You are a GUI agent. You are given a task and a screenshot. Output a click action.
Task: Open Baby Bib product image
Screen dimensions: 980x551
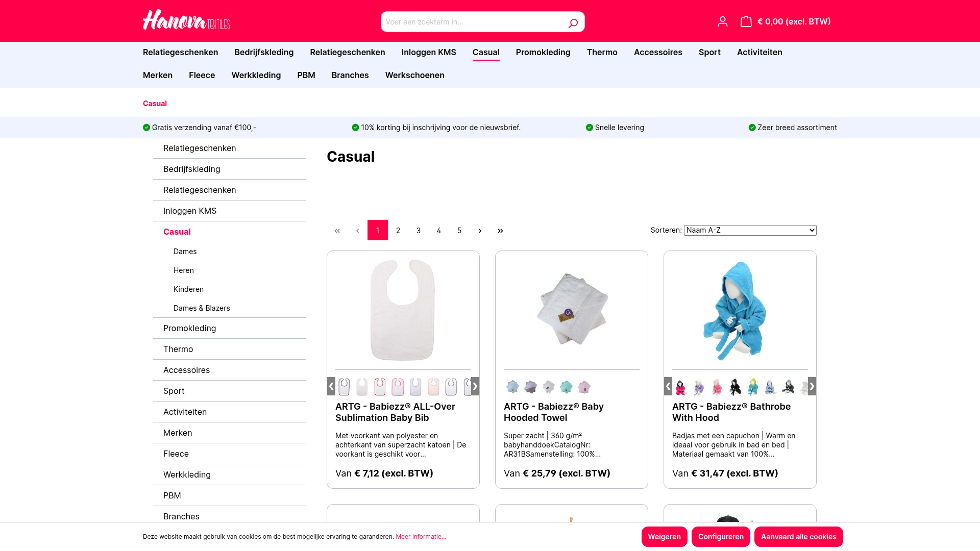coord(403,310)
